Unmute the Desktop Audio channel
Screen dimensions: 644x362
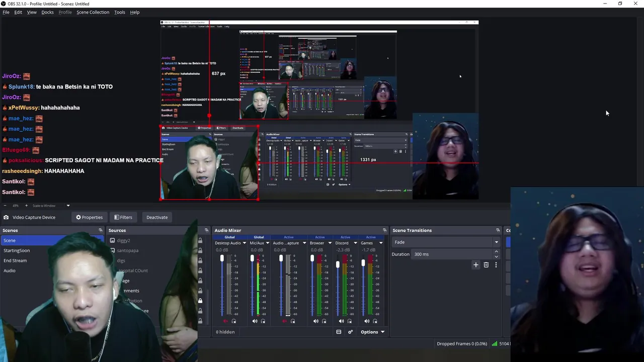coord(225,321)
